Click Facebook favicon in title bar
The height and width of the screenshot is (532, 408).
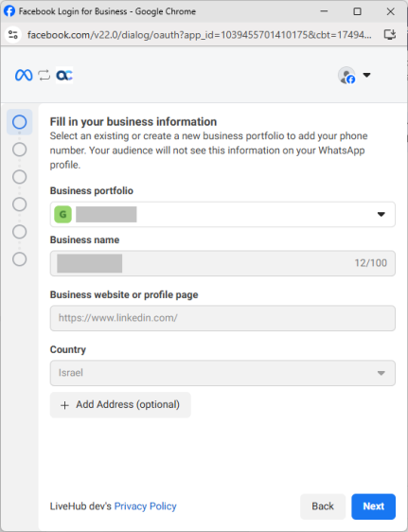tap(9, 11)
